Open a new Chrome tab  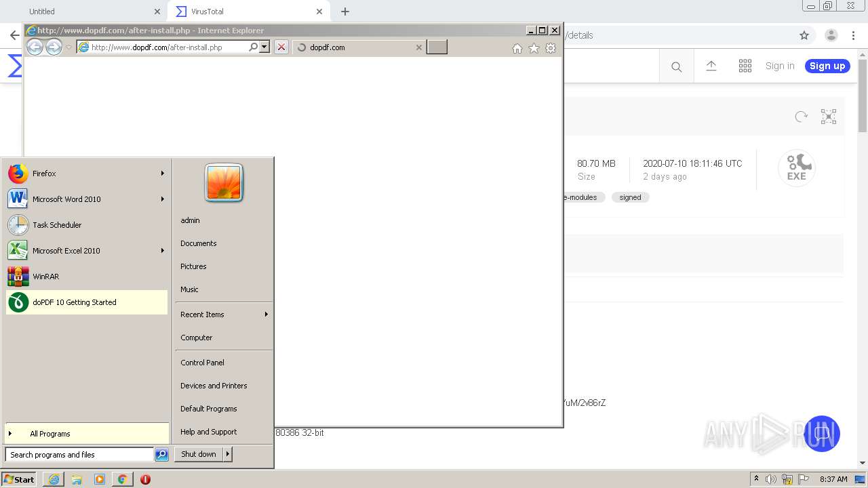click(345, 12)
